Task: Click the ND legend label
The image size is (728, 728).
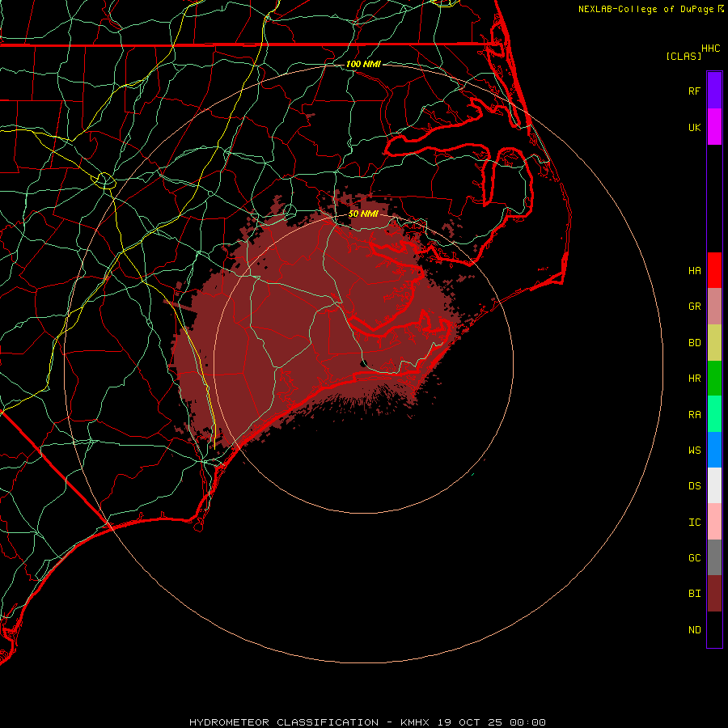Action: coord(694,630)
